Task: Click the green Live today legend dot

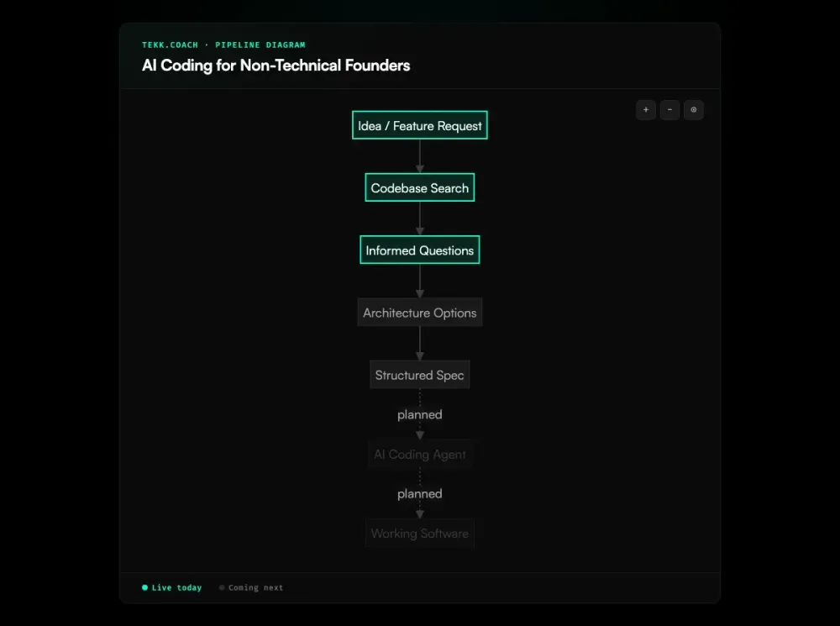Action: tap(144, 587)
